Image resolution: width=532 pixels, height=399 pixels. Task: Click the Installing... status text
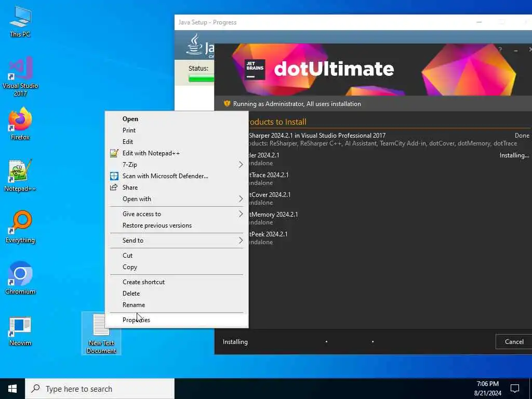coord(514,155)
